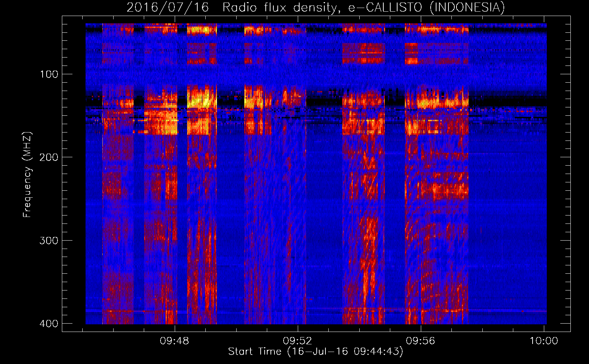Screen dimensions: 589x364
Task: Click the 'Start Time (16-Jul-16 09:44:43)' axis label
Action: [316, 352]
